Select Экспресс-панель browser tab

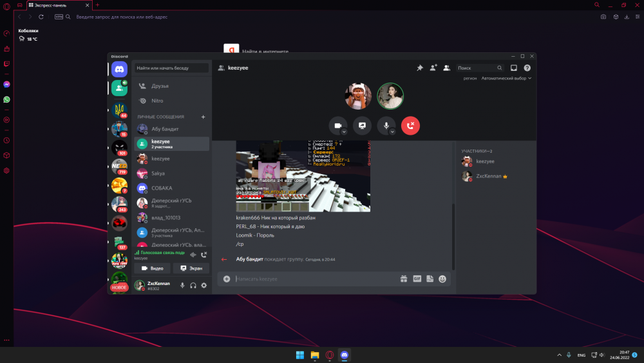click(59, 5)
